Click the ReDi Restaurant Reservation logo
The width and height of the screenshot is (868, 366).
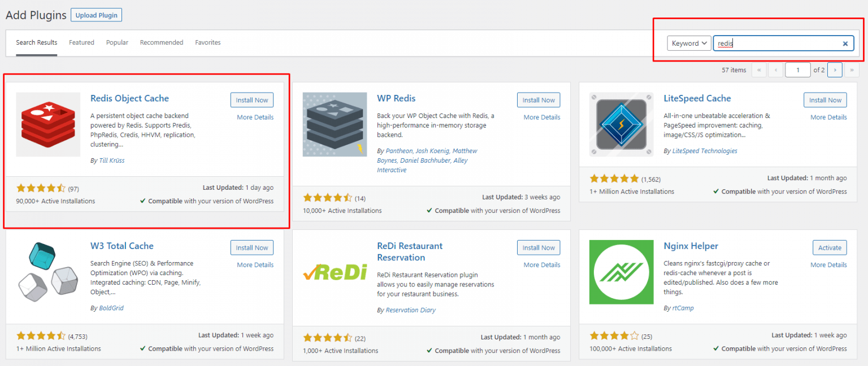(x=335, y=272)
